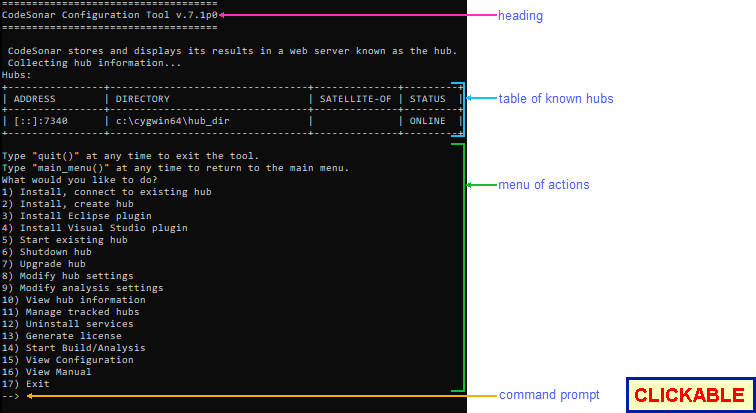Click "14) Start Build/Analysis" line
The width and height of the screenshot is (756, 413).
click(74, 348)
